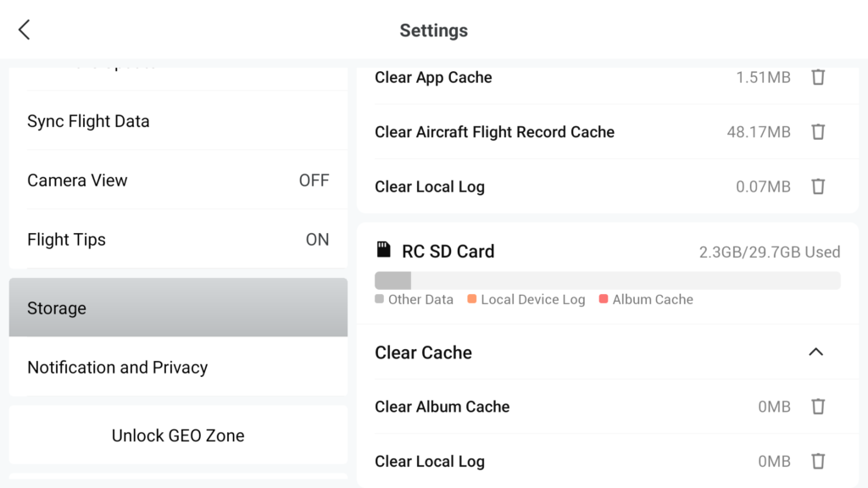The width and height of the screenshot is (868, 488).
Task: Tap the Unlock GEO Zone button
Action: pos(178,435)
